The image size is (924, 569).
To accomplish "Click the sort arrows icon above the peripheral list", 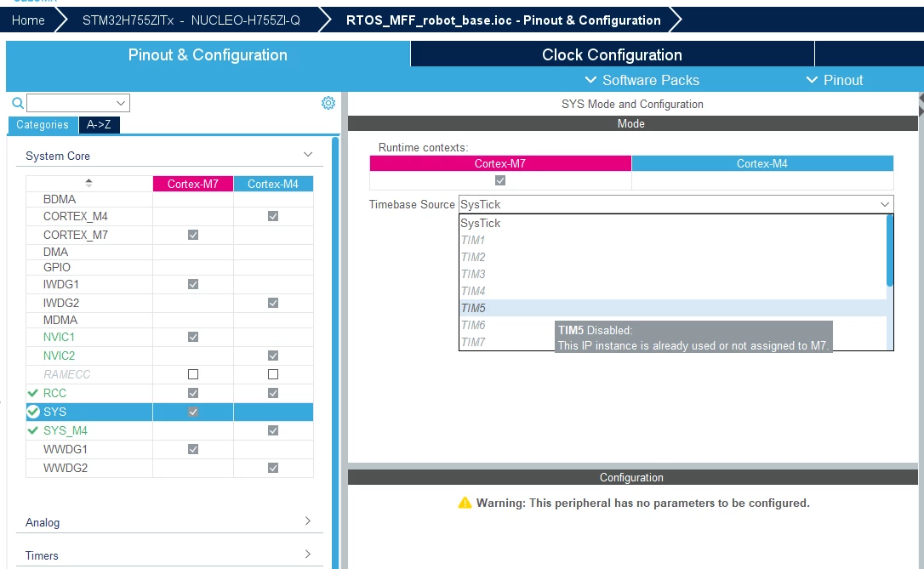I will point(88,183).
